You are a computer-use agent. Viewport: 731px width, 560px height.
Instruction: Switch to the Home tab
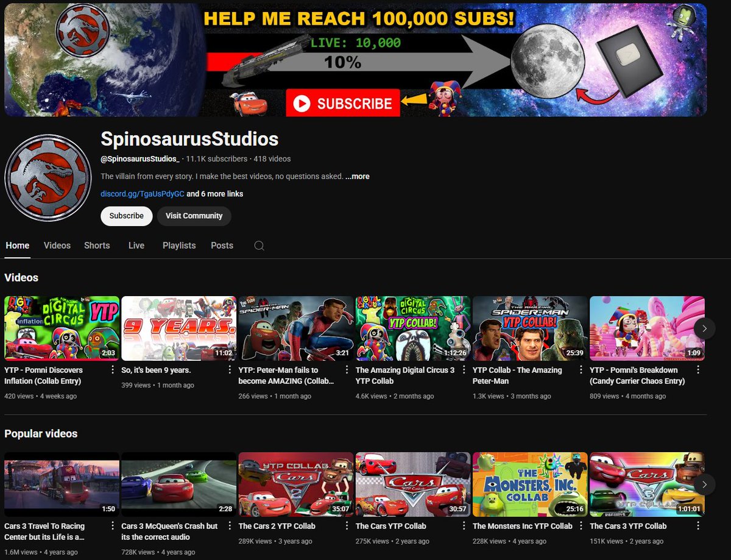18,246
